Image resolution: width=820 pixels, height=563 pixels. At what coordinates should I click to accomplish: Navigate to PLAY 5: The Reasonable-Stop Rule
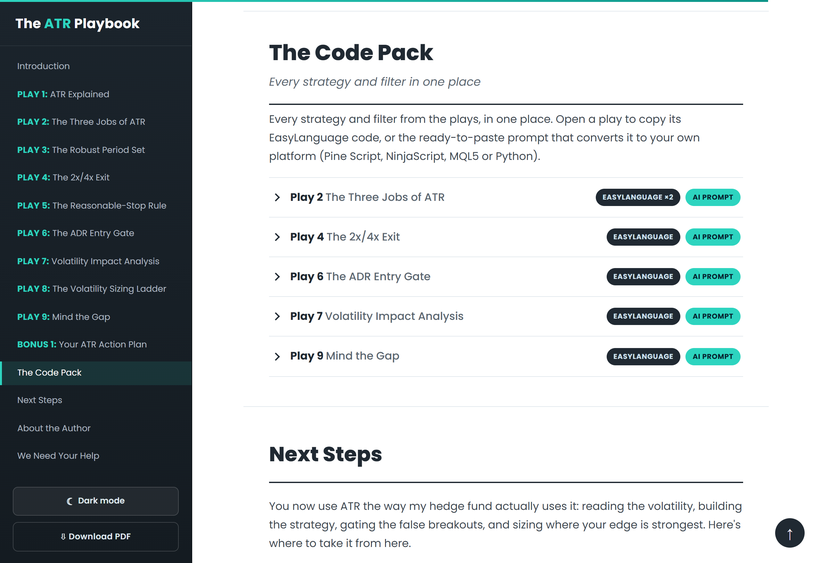[x=92, y=205]
